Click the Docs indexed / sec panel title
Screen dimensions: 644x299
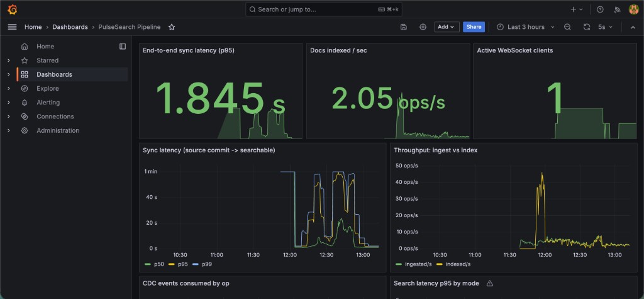pyautogui.click(x=338, y=50)
